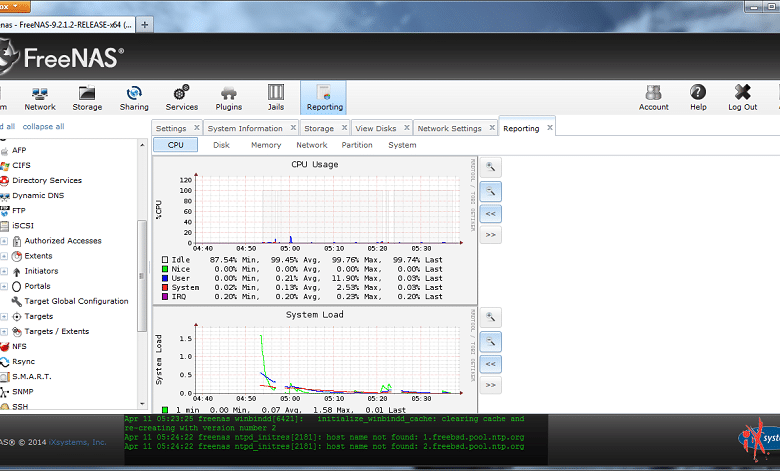Viewport: 780px width, 471px height.
Task: Go back in time on CPU Usage graph
Action: 490,214
